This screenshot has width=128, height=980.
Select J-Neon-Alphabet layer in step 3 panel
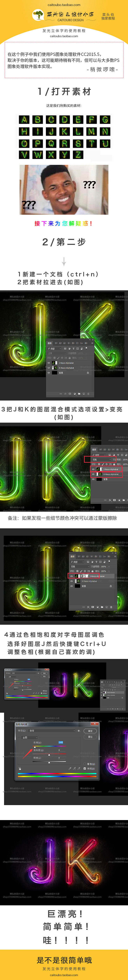[109, 469]
